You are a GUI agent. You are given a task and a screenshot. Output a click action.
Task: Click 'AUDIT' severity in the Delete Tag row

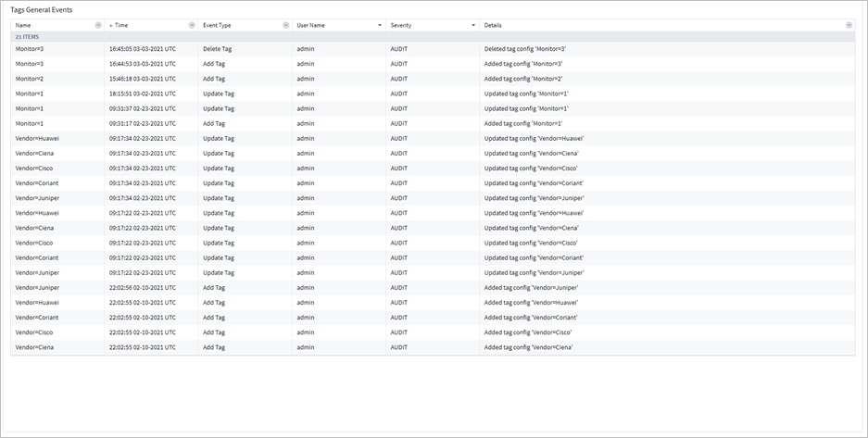398,49
